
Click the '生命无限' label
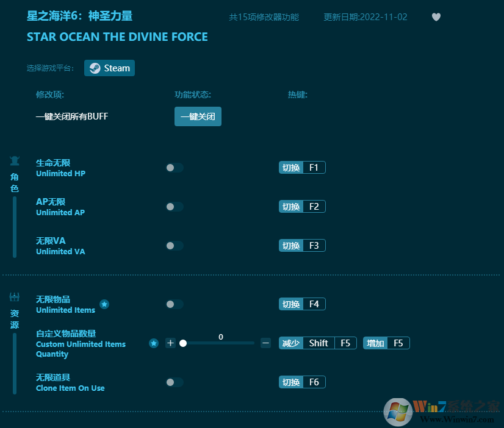pyautogui.click(x=53, y=163)
